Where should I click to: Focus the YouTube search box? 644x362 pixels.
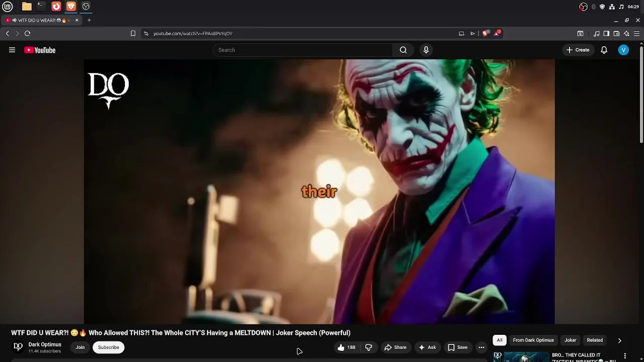tap(303, 50)
